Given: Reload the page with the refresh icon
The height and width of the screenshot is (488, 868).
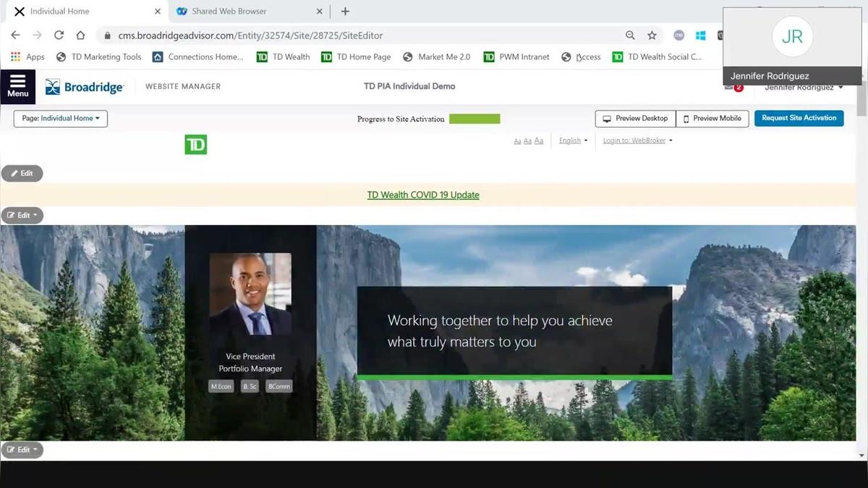Looking at the screenshot, I should (x=59, y=35).
